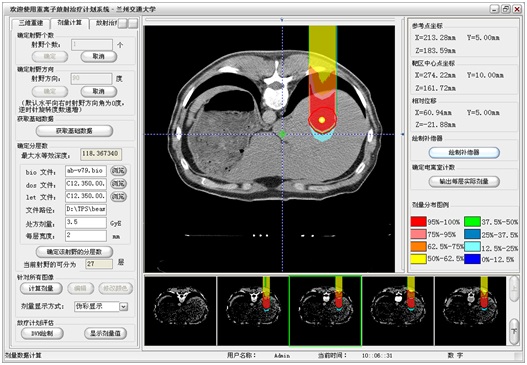Image resolution: width=527 pixels, height=365 pixels.
Task: Select the first CT slice thumbnail
Action: 180,311
